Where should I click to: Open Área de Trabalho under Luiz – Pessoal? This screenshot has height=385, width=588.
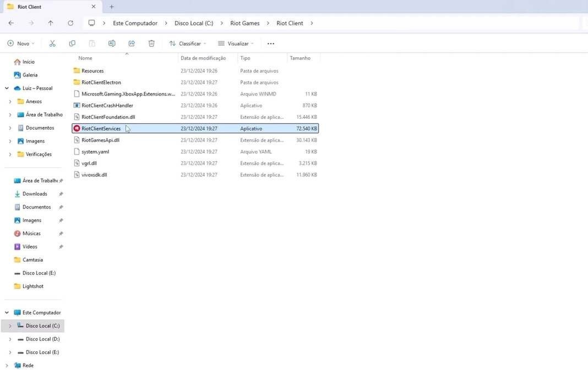click(x=40, y=114)
